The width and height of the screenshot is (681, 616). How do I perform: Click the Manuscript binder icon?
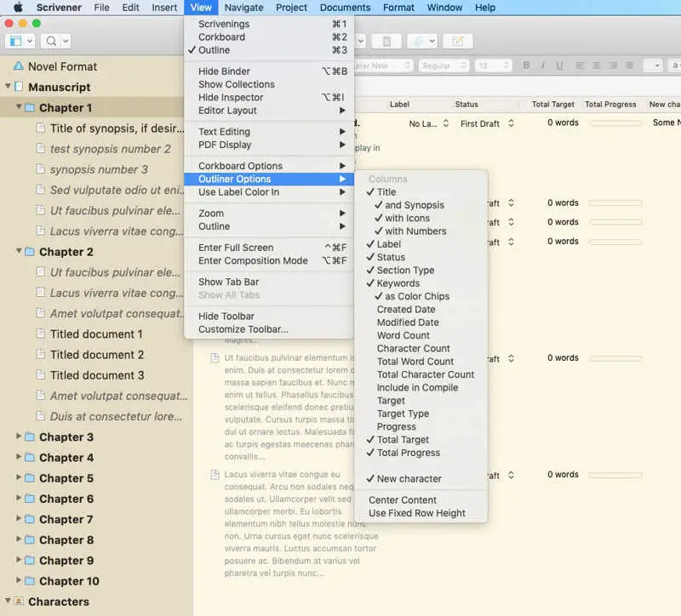[x=19, y=87]
